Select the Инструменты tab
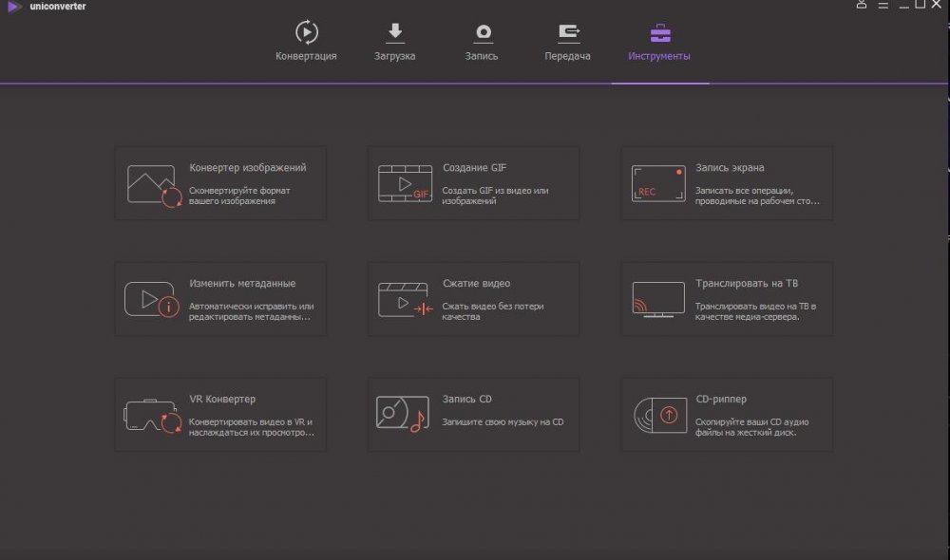Image resolution: width=950 pixels, height=560 pixels. [659, 42]
